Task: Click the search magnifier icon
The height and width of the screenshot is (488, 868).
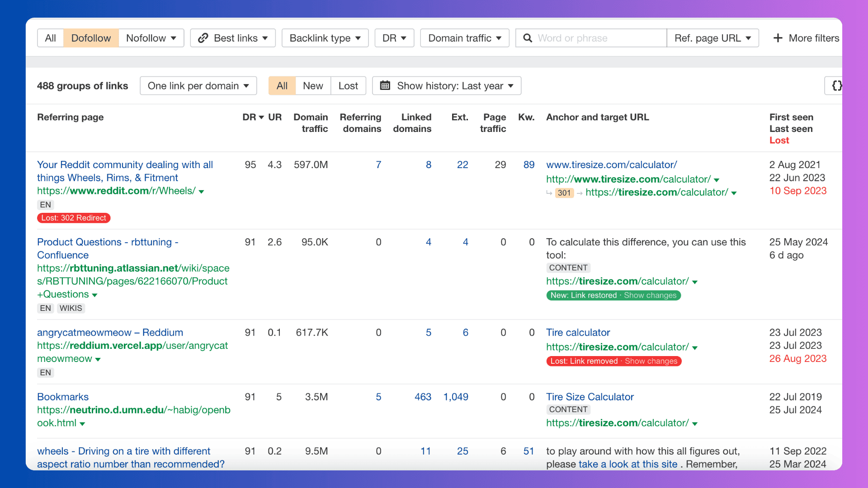Action: pos(528,38)
